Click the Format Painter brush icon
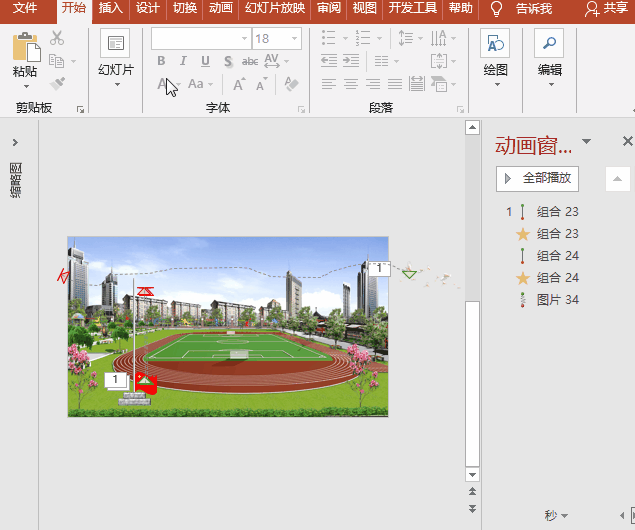The height and width of the screenshot is (530, 635). (57, 84)
